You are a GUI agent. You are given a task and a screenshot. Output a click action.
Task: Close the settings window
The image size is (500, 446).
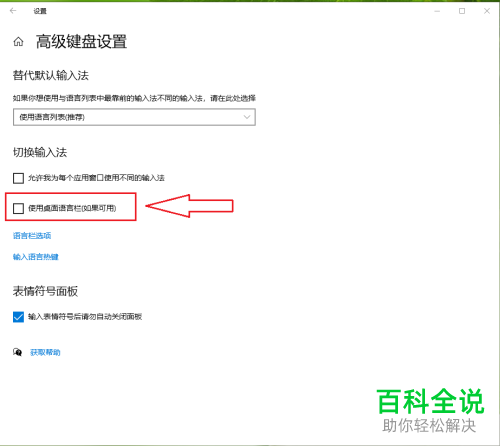[x=487, y=11]
